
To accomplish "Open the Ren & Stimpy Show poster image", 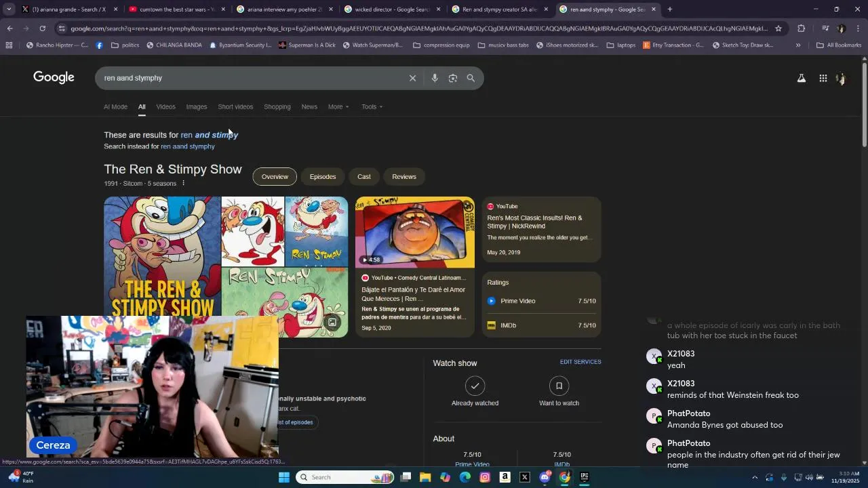I will click(x=163, y=267).
